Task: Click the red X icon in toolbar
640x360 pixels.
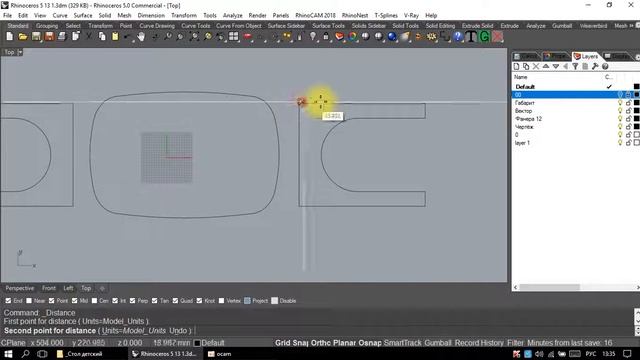Action: coord(498,37)
